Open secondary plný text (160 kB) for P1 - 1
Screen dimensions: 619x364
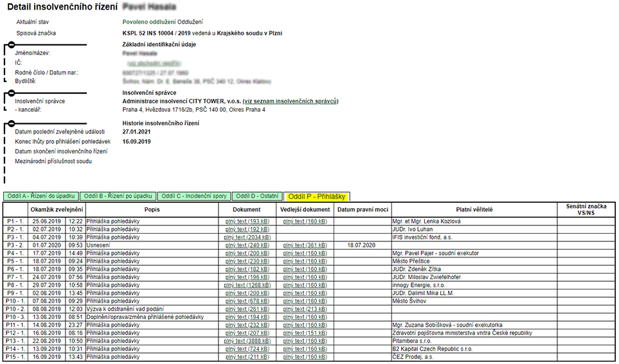pyautogui.click(x=305, y=221)
